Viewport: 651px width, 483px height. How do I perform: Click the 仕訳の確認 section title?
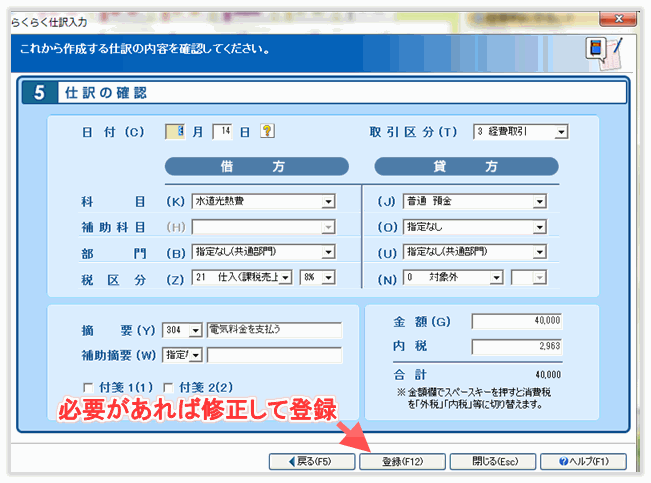pos(105,93)
